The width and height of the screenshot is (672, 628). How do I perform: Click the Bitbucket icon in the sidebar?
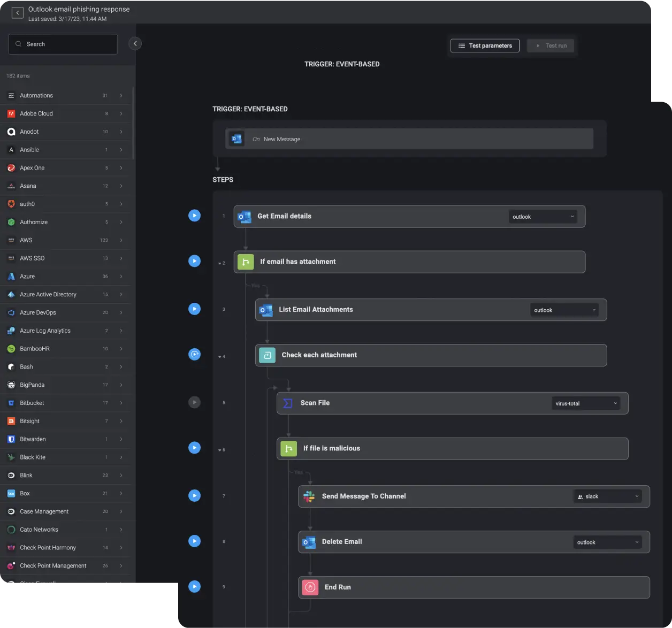[11, 403]
